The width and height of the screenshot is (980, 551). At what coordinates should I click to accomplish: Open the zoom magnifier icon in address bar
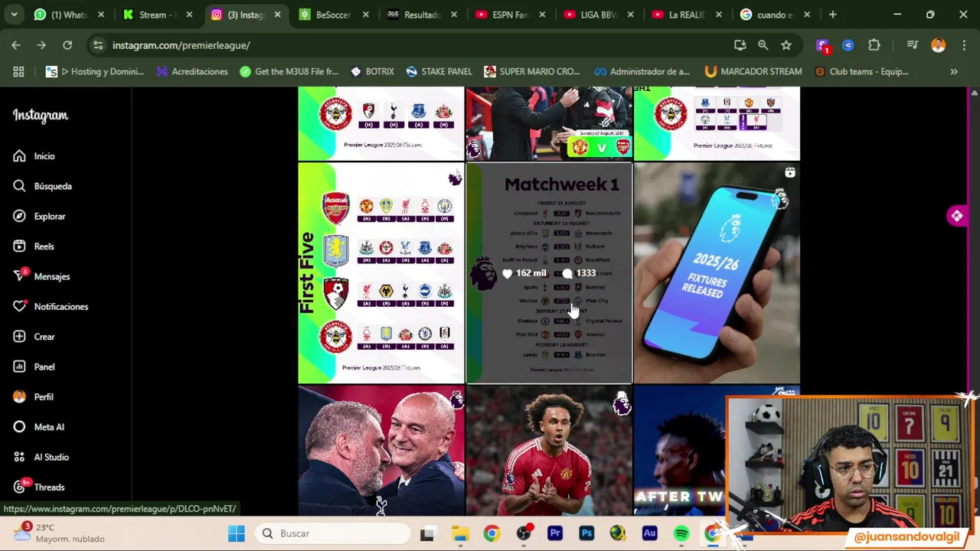click(x=763, y=45)
